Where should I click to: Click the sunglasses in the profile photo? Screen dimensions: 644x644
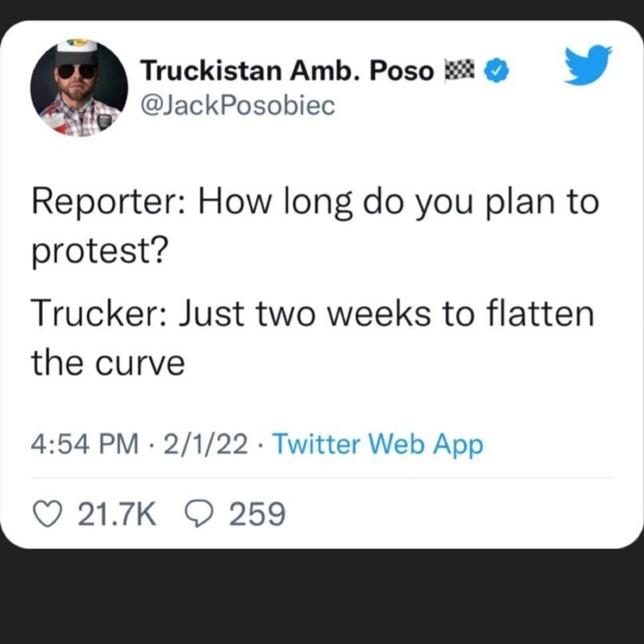coord(77,71)
